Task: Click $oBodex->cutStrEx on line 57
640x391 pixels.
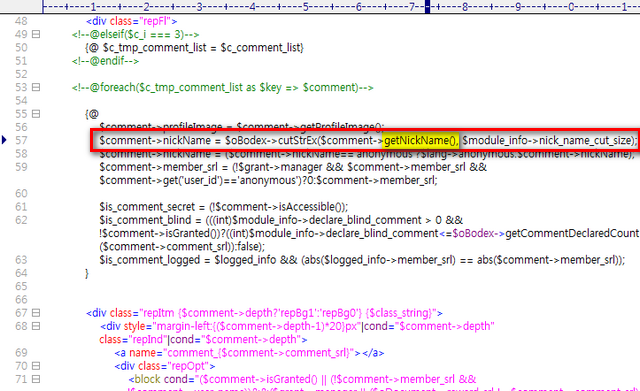Action: [270, 140]
